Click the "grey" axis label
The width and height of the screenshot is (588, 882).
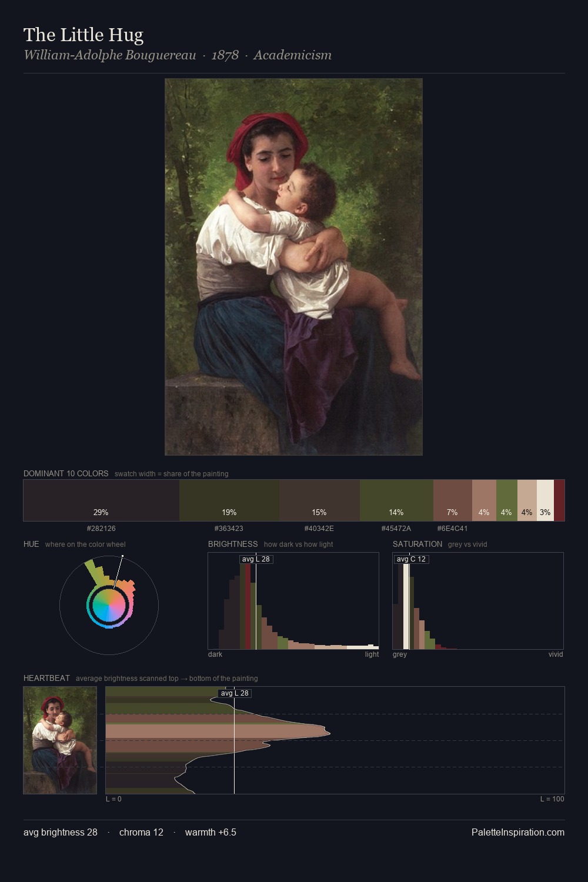pos(400,654)
